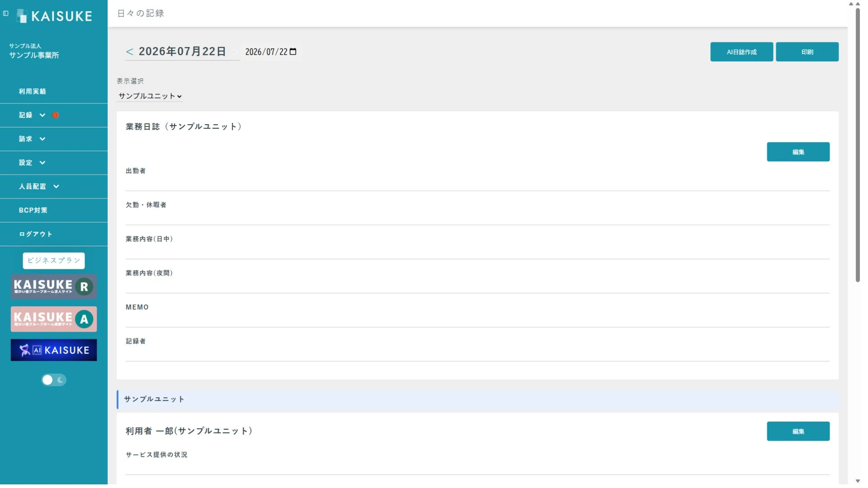868x488 pixels.
Task: Click the 業務内容(夜間) label
Action: tap(149, 273)
